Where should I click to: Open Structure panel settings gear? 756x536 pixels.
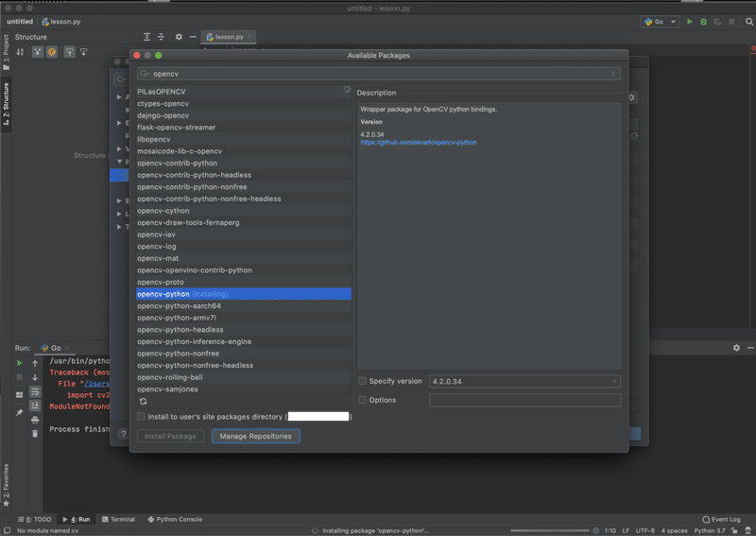[x=179, y=37]
